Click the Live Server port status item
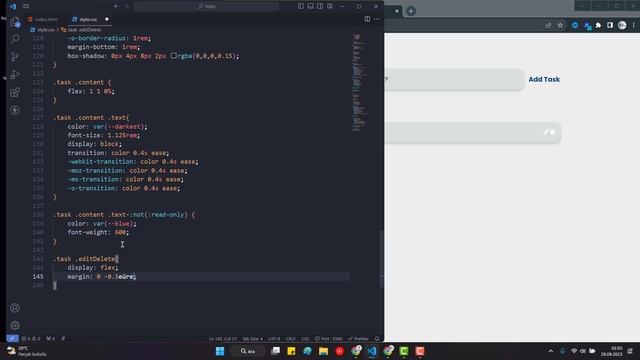 329,339
